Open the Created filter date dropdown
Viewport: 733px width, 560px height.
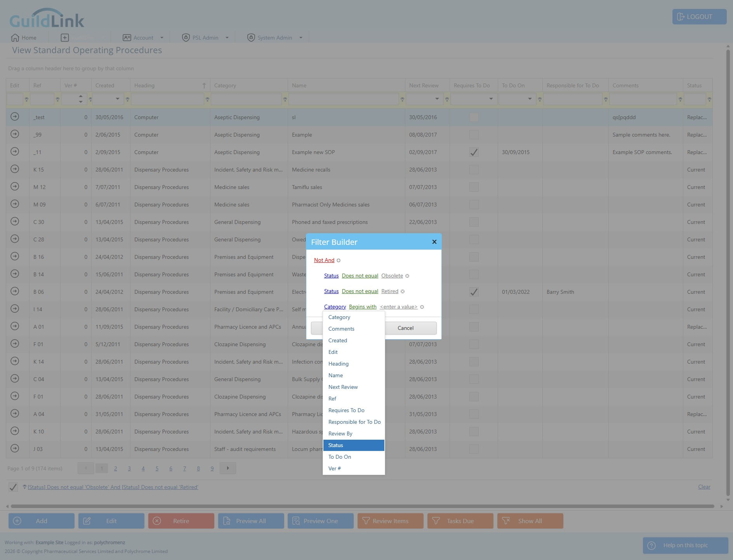click(x=118, y=99)
